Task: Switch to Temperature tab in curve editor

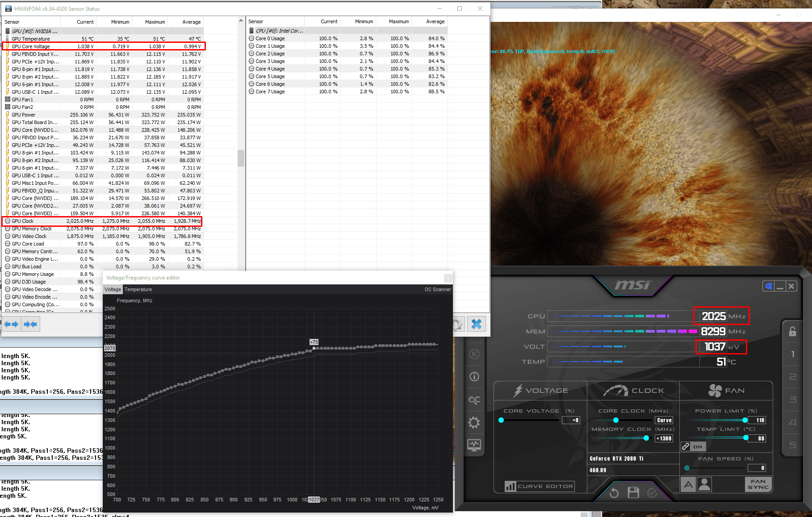Action: pos(138,289)
